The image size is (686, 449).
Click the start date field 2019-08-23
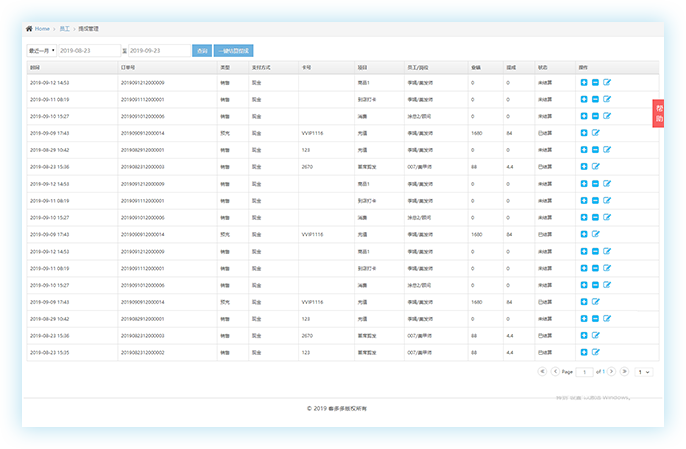pyautogui.click(x=89, y=51)
